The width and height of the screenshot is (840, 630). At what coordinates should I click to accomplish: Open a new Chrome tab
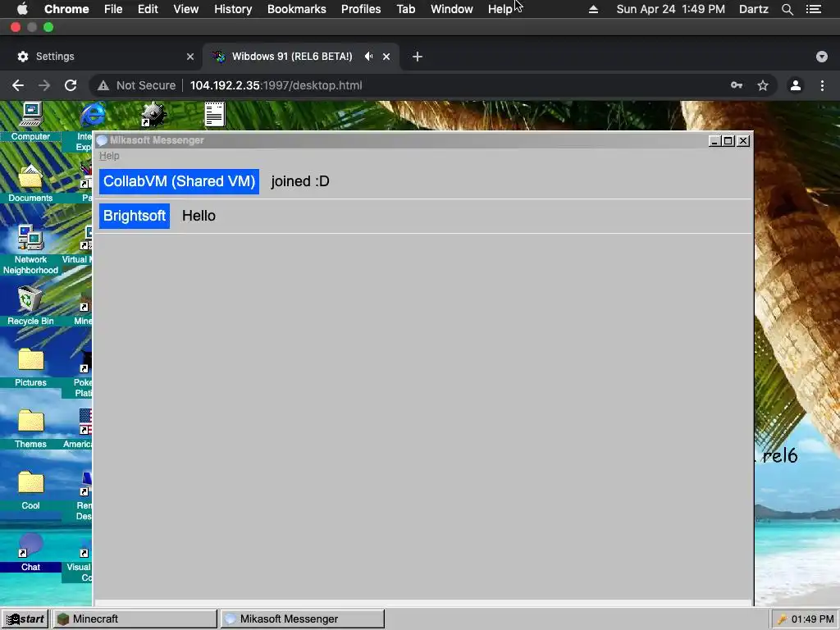(x=418, y=57)
